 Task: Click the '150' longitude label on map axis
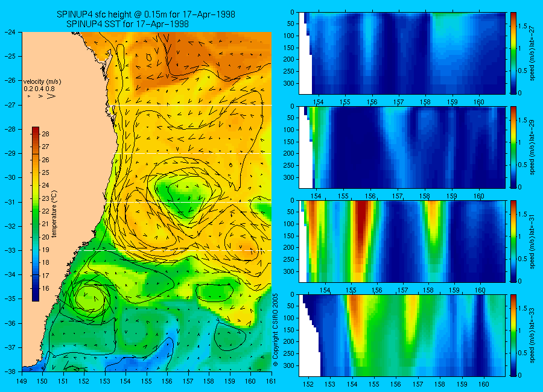[43, 381]
